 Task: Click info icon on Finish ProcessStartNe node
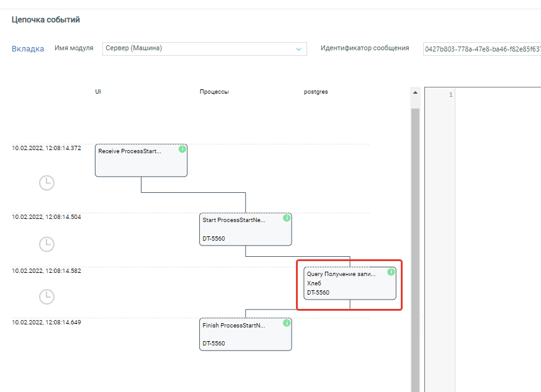coord(287,323)
